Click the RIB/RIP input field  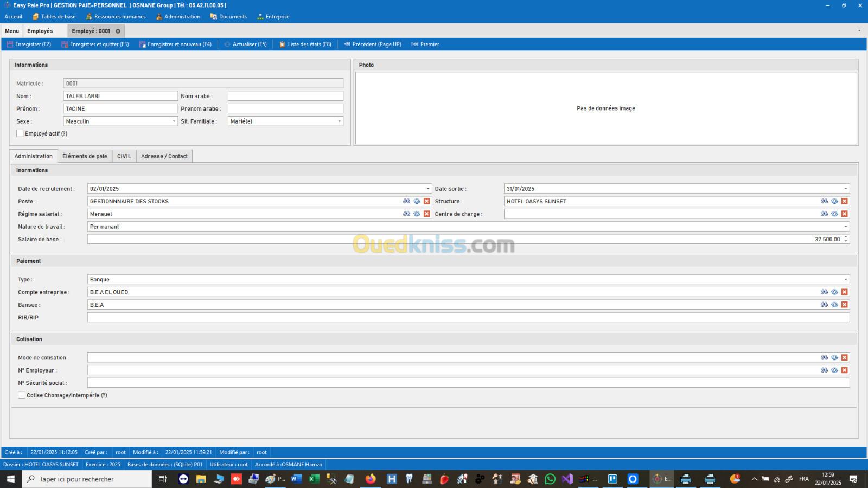468,318
